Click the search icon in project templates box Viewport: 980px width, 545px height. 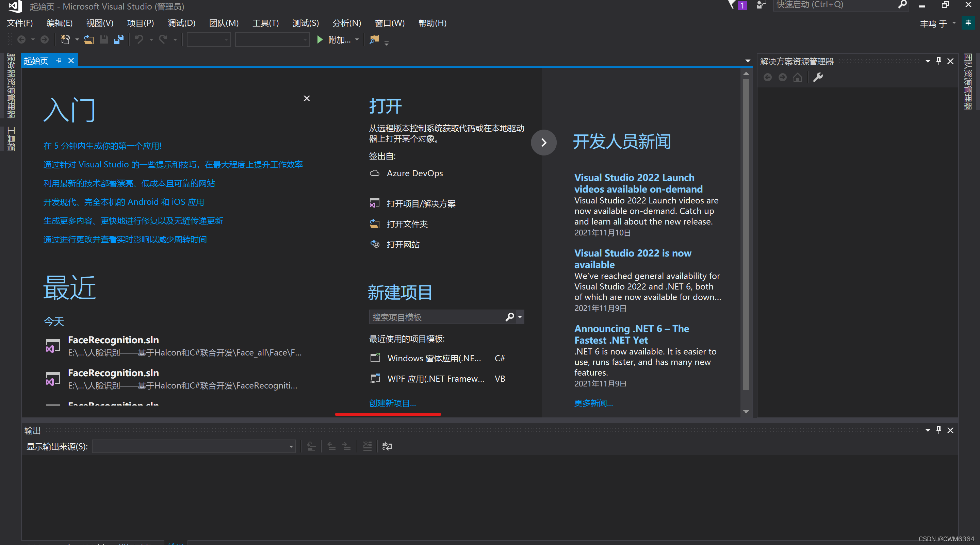coord(510,317)
